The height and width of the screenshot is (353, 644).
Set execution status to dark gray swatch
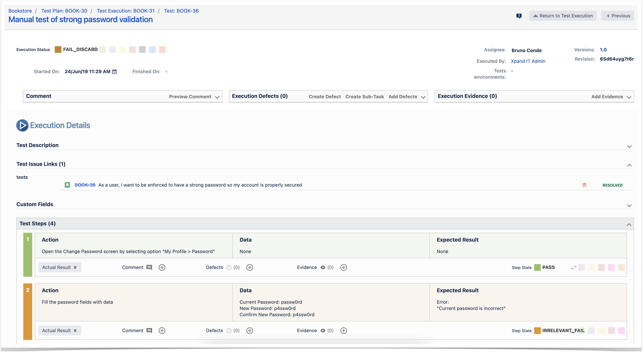[142, 50]
